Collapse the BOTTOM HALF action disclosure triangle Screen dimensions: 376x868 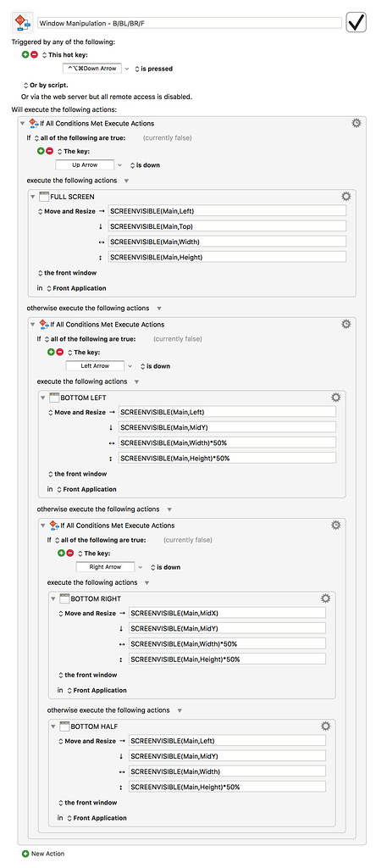point(53,726)
